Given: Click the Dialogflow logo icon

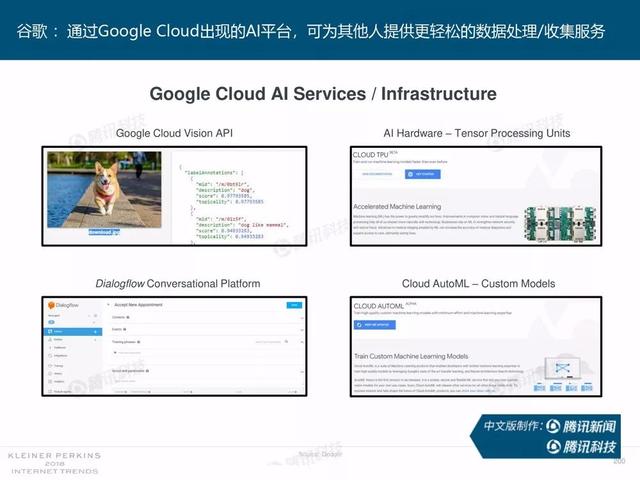Looking at the screenshot, I should (x=51, y=305).
